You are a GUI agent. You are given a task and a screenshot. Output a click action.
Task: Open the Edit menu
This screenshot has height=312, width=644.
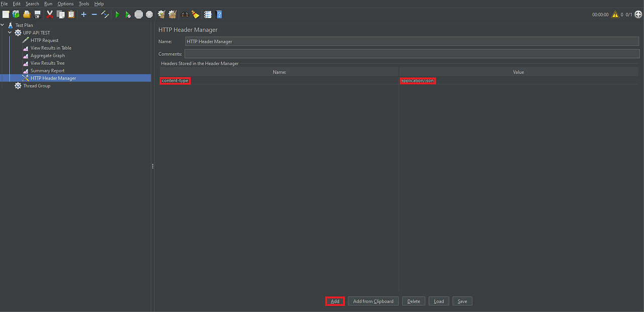coord(17,4)
